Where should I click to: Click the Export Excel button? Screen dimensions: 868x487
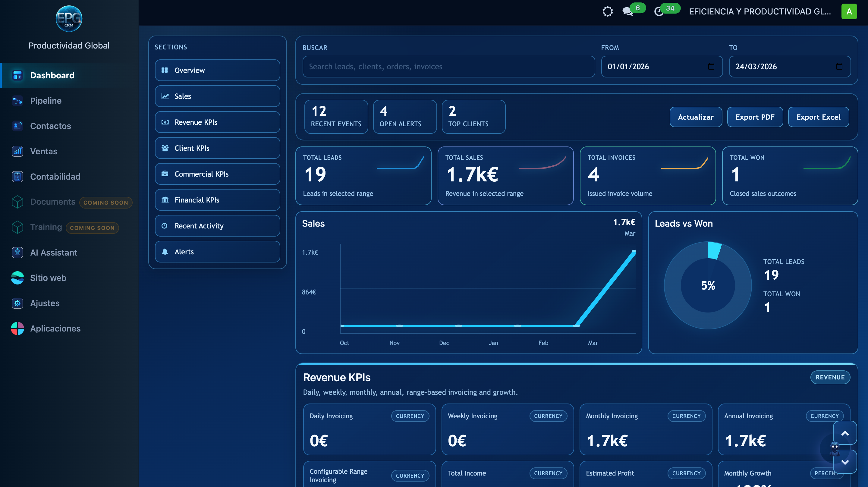(819, 117)
